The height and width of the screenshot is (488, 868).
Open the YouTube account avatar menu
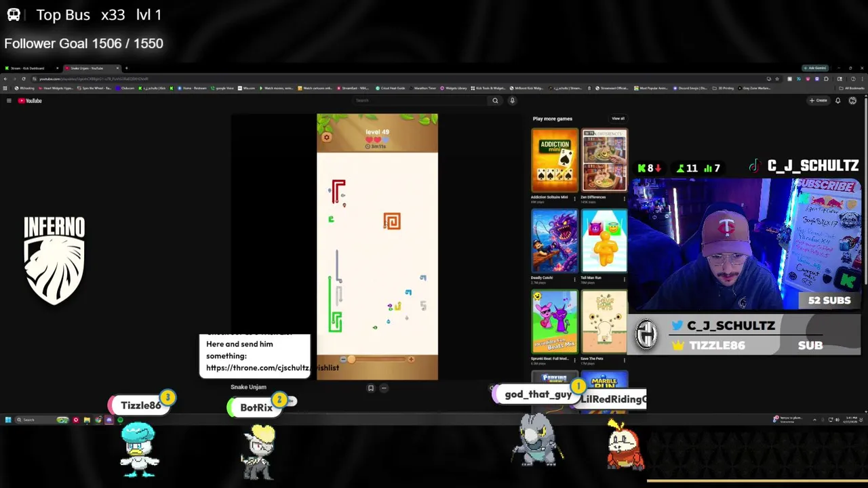[852, 100]
